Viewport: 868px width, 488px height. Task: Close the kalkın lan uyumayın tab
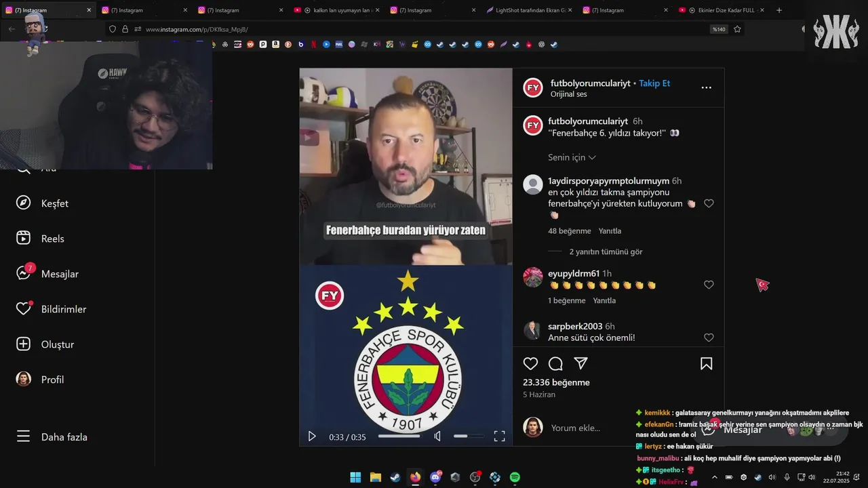(377, 10)
